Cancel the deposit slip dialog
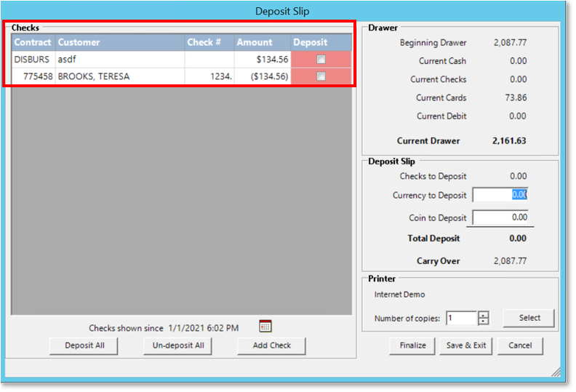Screen dimensions: 576x392 [x=520, y=345]
